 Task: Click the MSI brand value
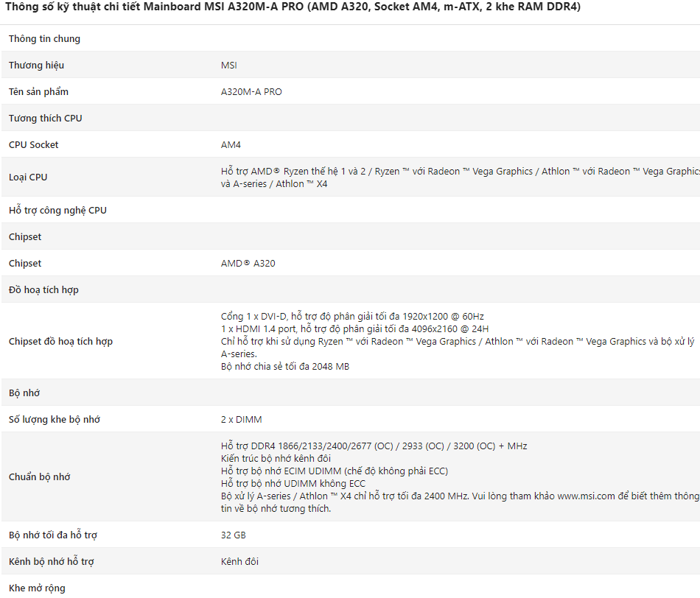click(229, 65)
